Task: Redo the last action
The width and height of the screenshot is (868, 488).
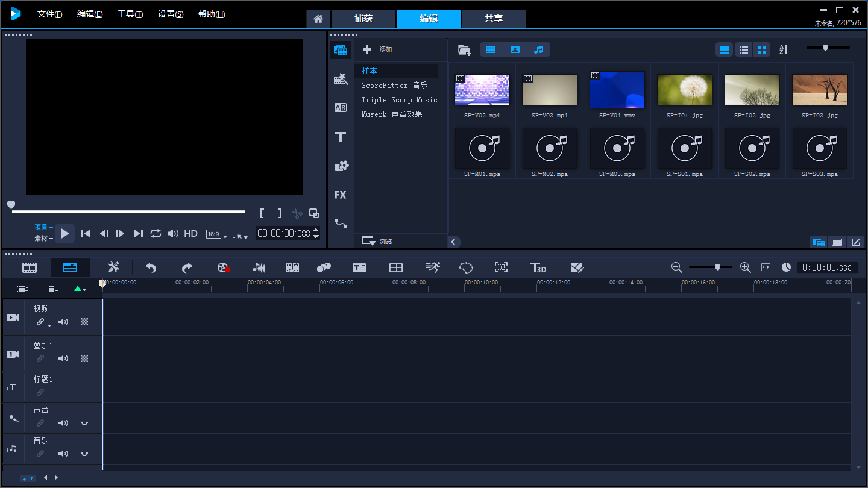Action: coord(187,267)
